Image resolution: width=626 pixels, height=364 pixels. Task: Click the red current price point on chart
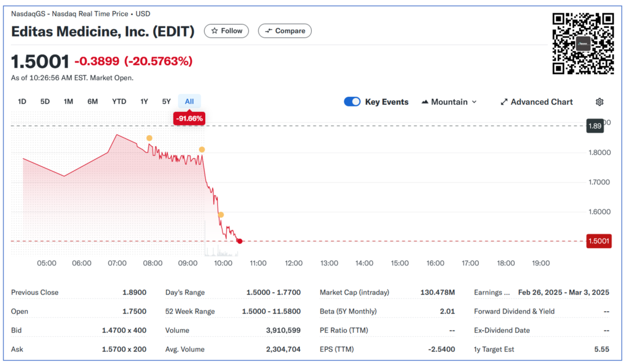click(x=239, y=241)
